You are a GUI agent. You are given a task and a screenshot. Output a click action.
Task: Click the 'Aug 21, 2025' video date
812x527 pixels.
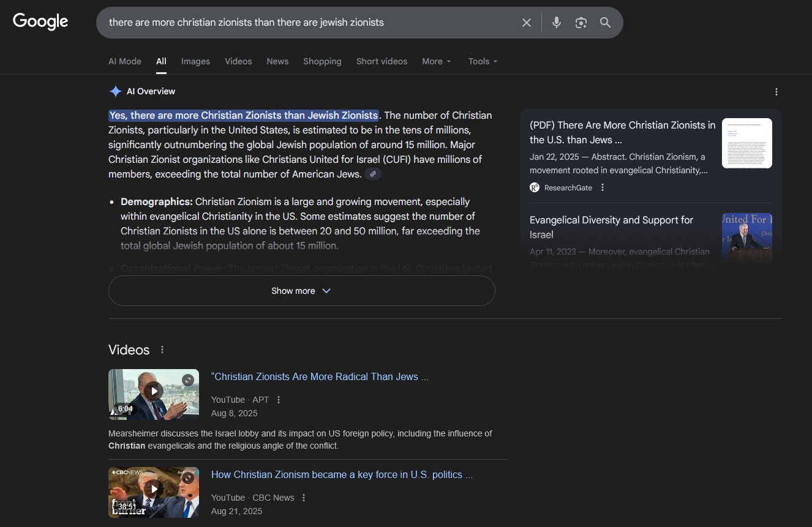tap(236, 511)
